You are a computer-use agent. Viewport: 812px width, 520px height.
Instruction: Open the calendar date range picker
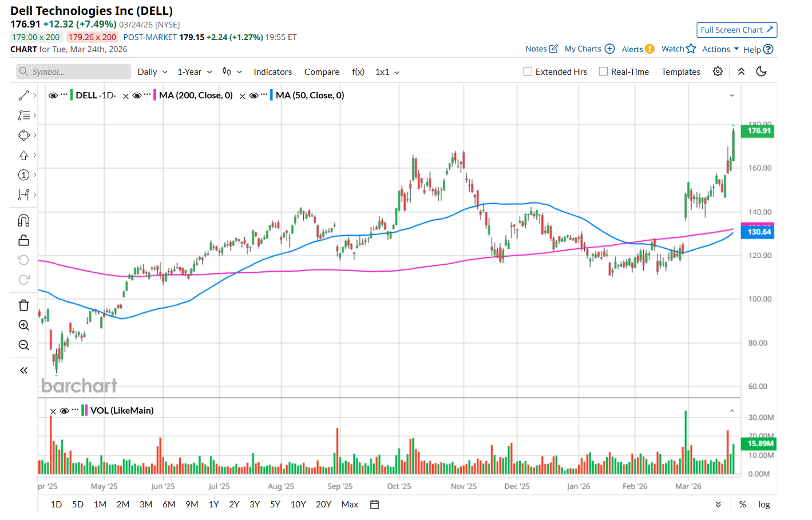[x=375, y=505]
